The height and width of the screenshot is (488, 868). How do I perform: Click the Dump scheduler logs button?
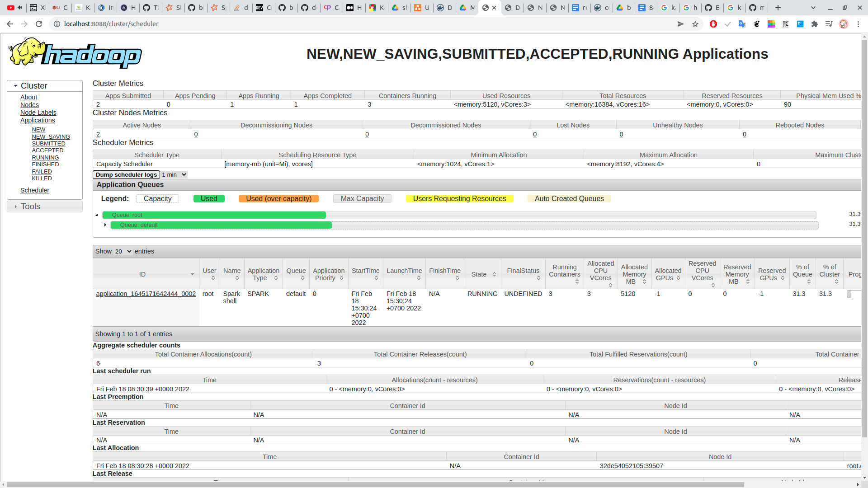126,174
